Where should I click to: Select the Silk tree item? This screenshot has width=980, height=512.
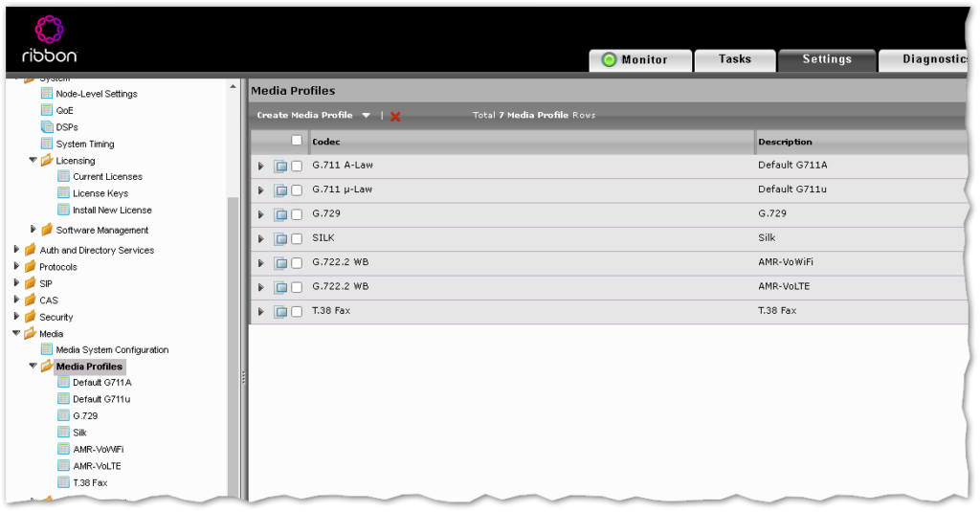(79, 433)
